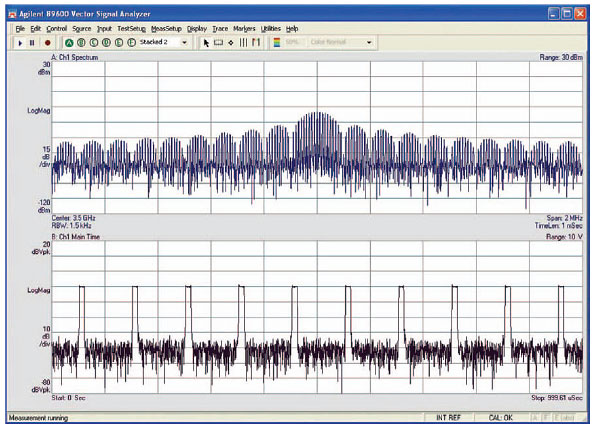The height and width of the screenshot is (430, 596).
Task: Click the '-120 dBm' bottom scale value
Action: pyautogui.click(x=43, y=206)
